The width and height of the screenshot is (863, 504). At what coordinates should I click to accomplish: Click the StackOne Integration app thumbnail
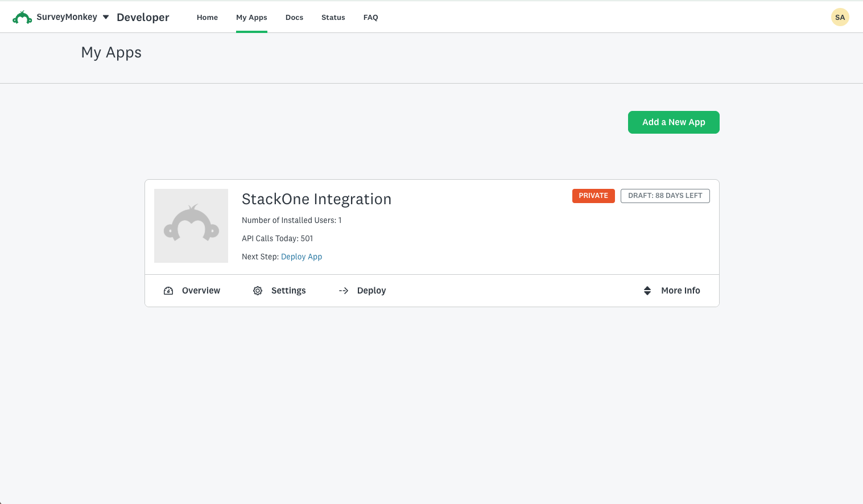click(191, 226)
